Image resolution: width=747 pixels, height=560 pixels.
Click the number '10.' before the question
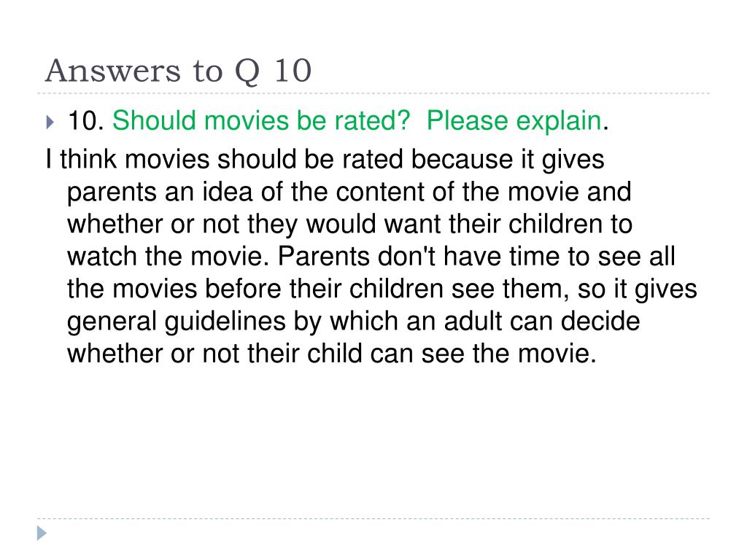(x=86, y=120)
